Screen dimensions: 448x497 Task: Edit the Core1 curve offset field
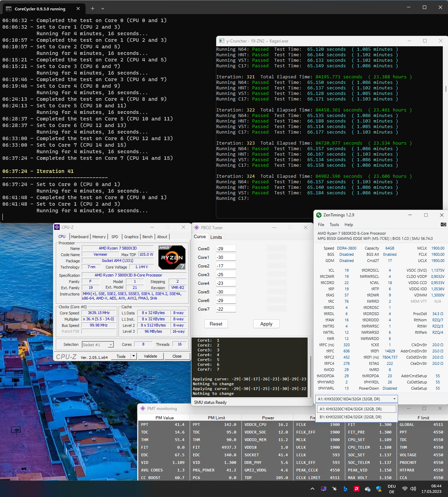(x=226, y=257)
